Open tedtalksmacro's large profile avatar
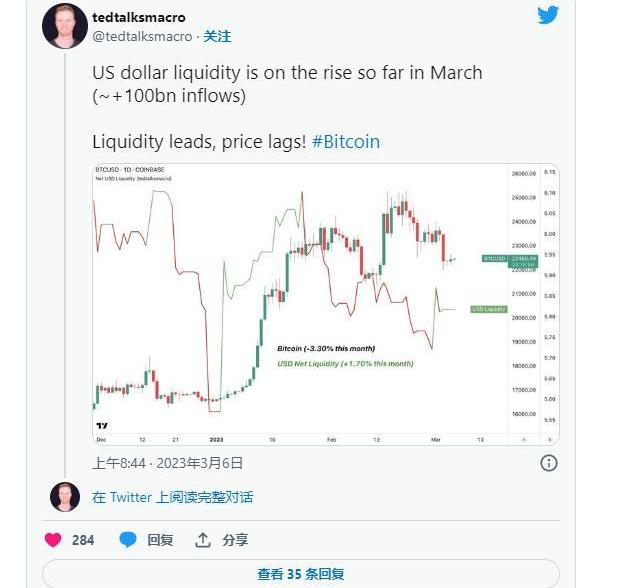 (x=64, y=26)
